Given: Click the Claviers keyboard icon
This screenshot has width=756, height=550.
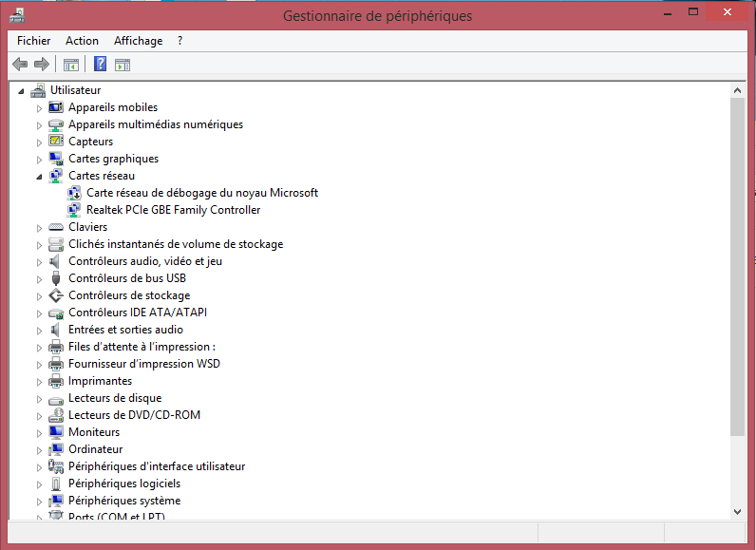Looking at the screenshot, I should pyautogui.click(x=56, y=227).
